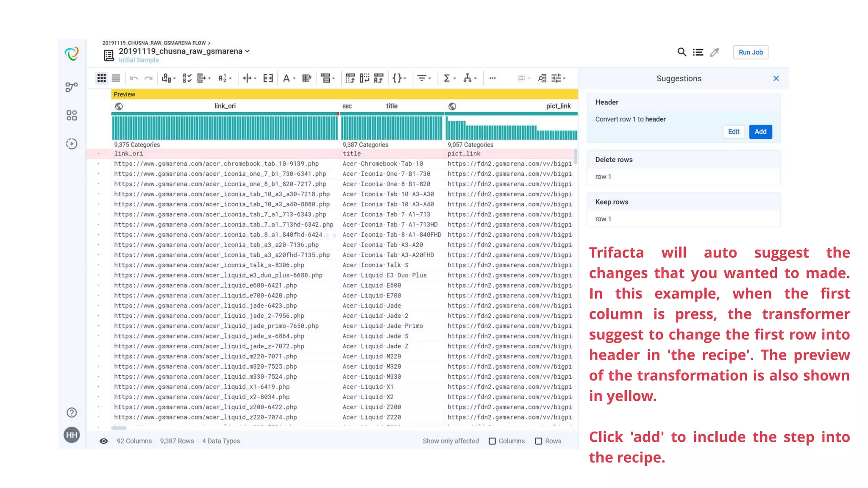Click '92 Columns' in status bar

pos(134,441)
